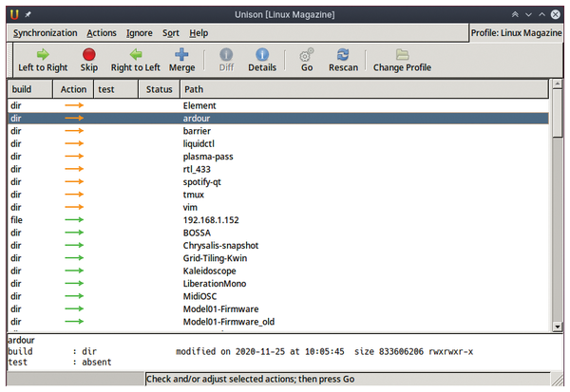This screenshot has width=570, height=392.
Task: Click the green action arrow for Kaleidoscope
Action: pyautogui.click(x=74, y=271)
